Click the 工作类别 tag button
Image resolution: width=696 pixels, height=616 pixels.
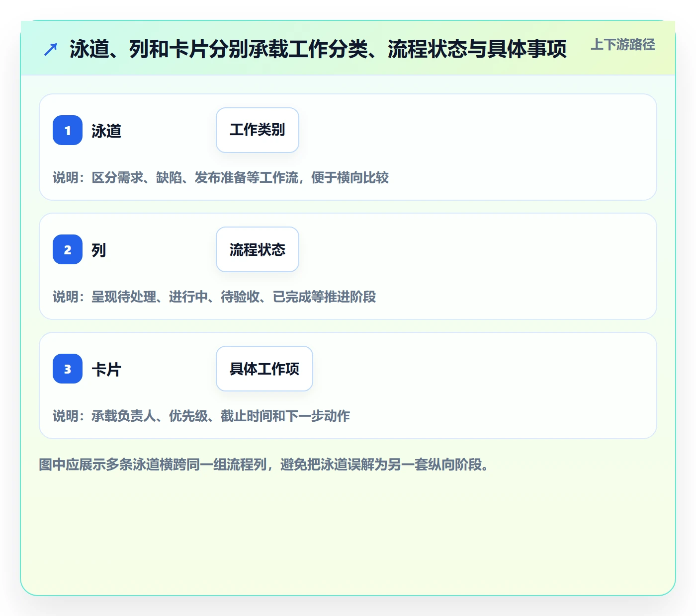pyautogui.click(x=258, y=130)
